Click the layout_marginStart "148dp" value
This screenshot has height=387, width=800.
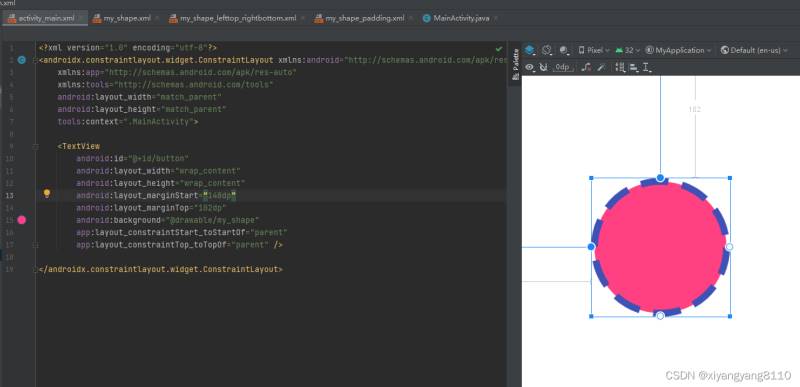(219, 195)
